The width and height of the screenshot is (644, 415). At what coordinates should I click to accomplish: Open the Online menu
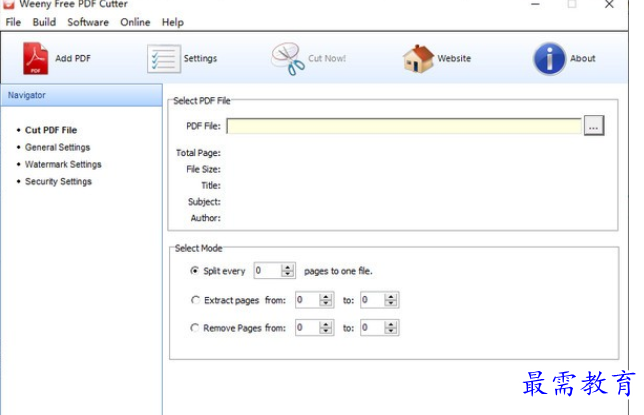click(x=135, y=22)
